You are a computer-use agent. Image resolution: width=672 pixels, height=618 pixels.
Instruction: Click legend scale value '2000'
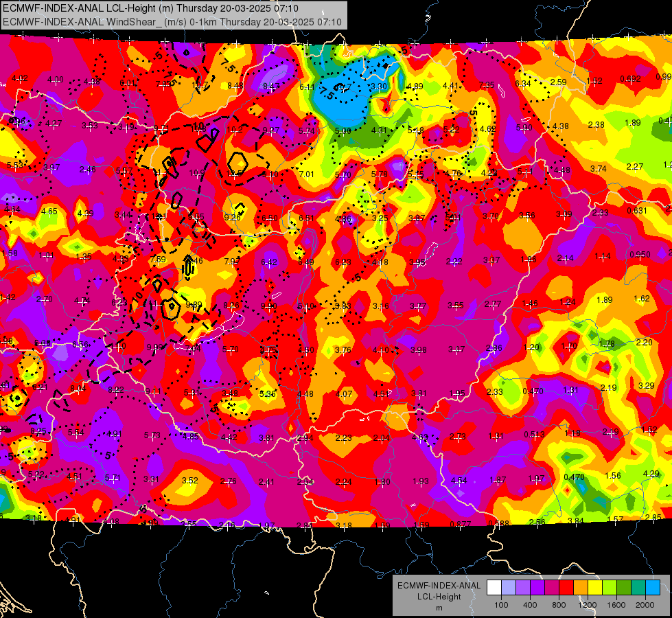point(645,605)
